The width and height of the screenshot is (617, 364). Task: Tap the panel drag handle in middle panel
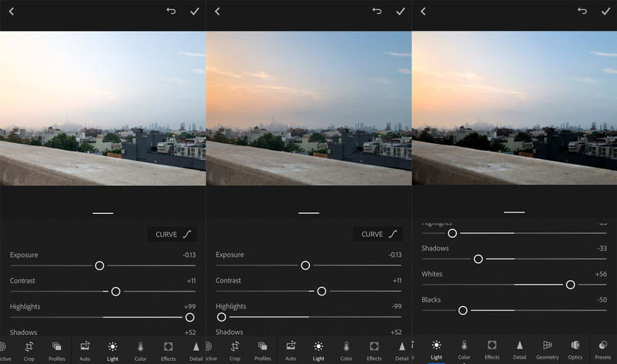(308, 212)
